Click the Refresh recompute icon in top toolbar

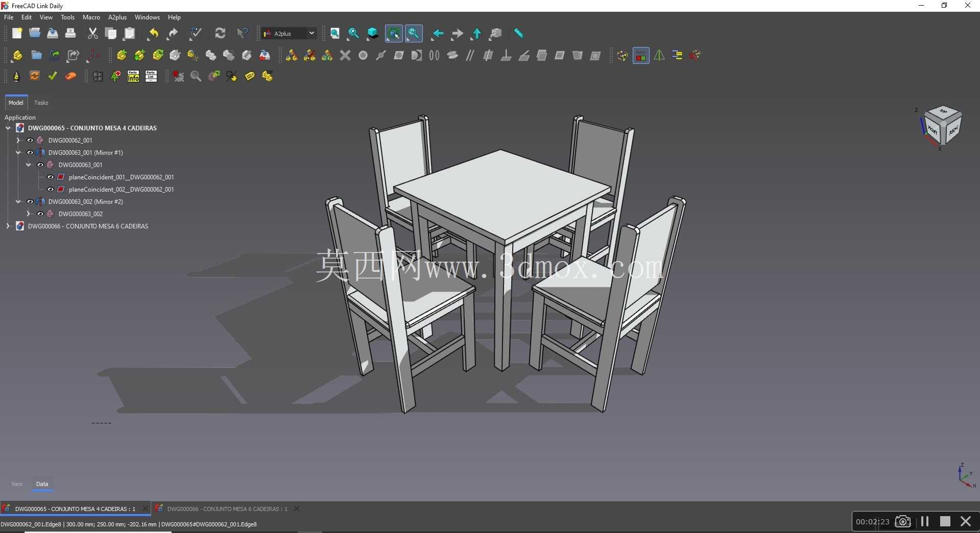(220, 34)
